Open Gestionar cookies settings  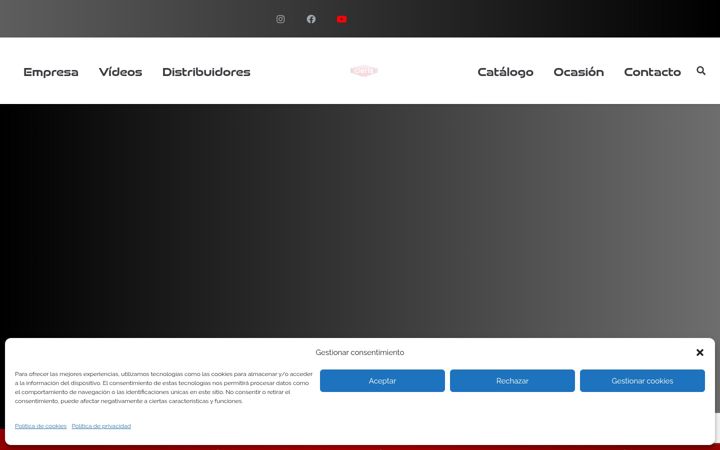pos(642,381)
